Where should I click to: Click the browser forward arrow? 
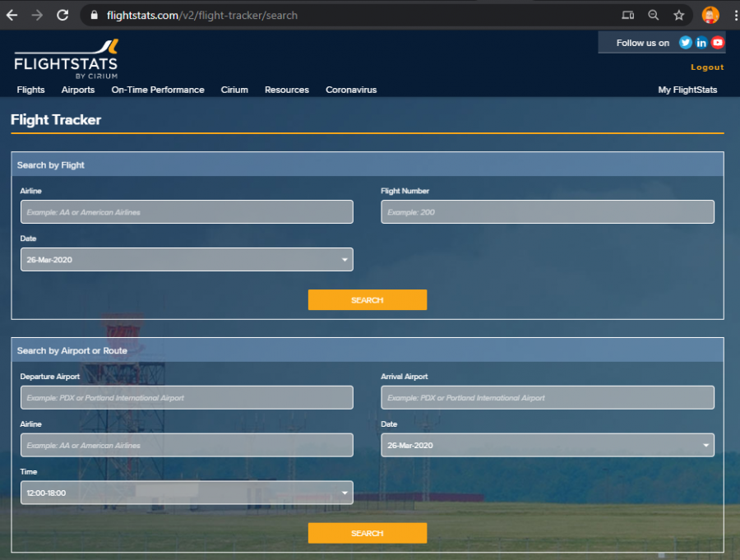point(37,15)
